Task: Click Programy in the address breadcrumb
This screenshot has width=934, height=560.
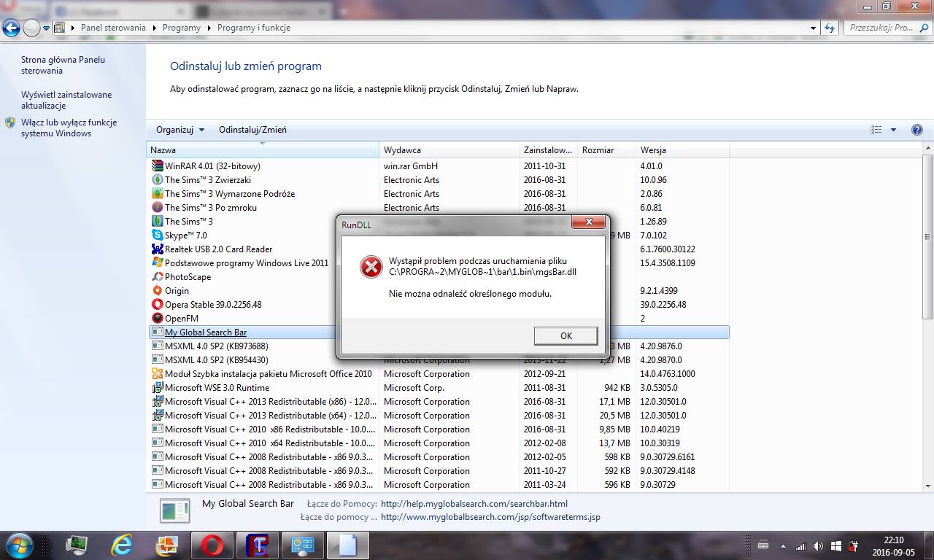Action: [182, 28]
